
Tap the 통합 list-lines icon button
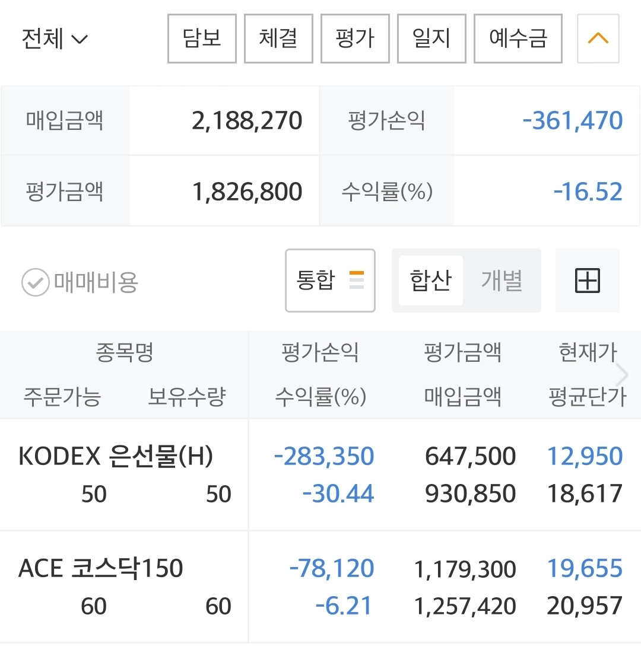[x=330, y=281]
